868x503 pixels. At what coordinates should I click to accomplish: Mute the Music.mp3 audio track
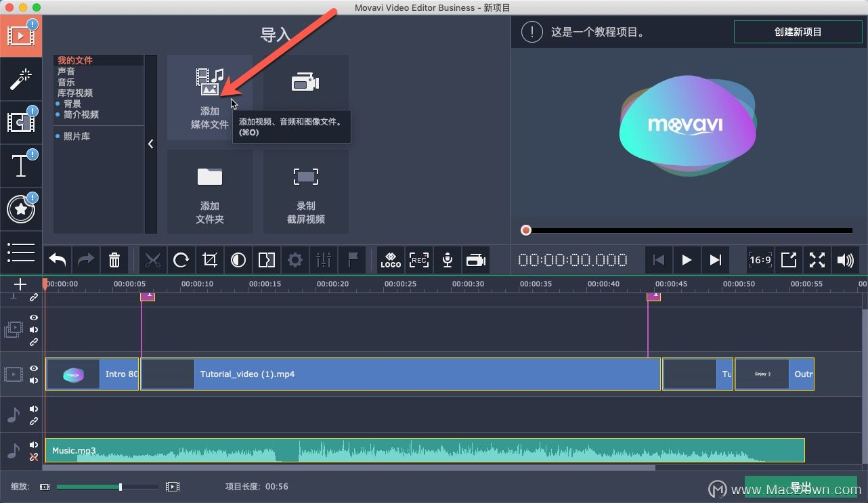click(34, 445)
